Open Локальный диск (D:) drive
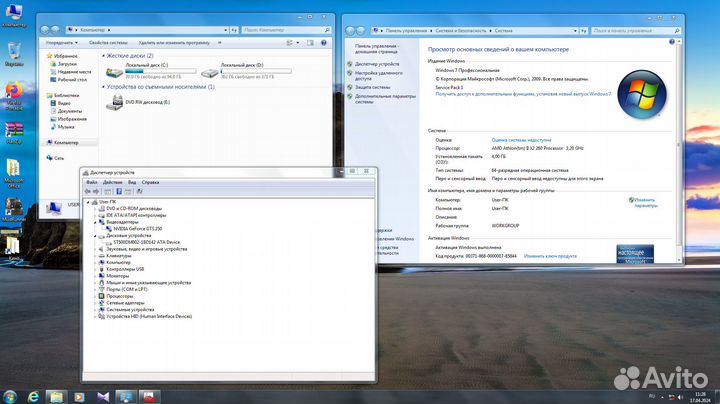 click(x=246, y=72)
